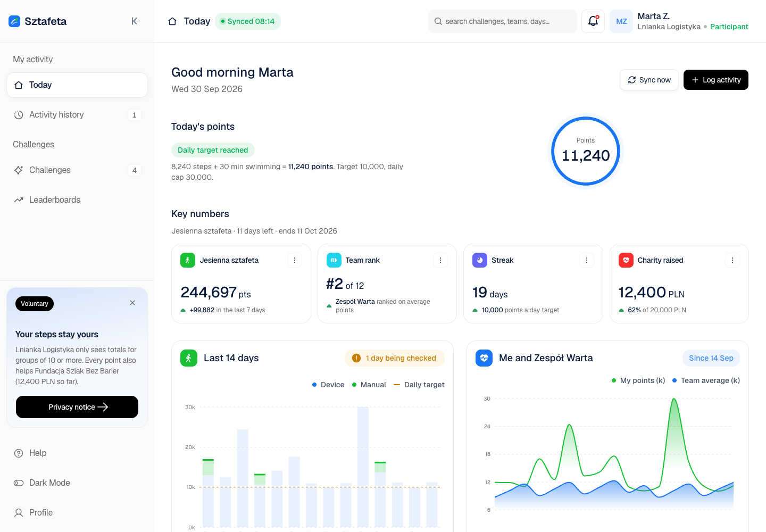This screenshot has width=766, height=532.
Task: Toggle Device series in legend
Action: pos(328,385)
